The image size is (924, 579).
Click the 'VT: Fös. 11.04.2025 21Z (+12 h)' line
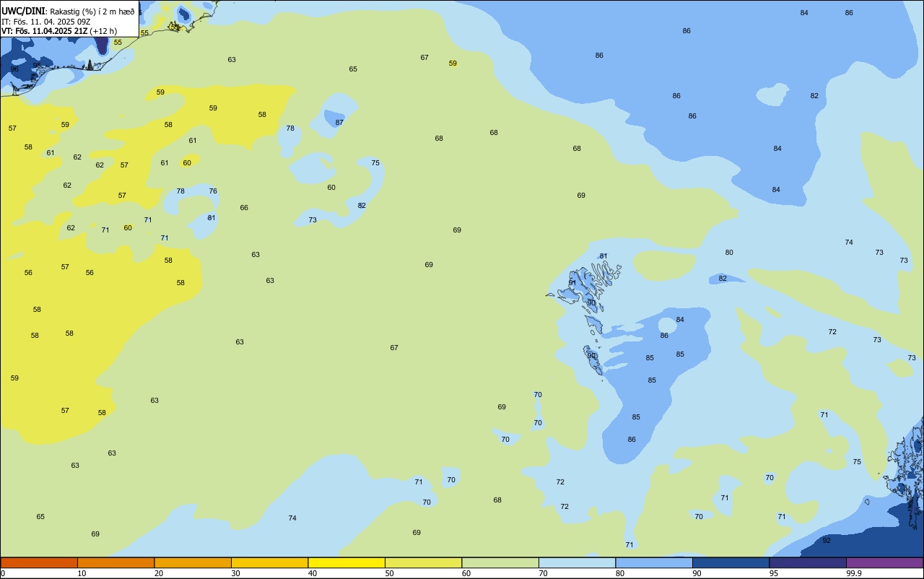pyautogui.click(x=59, y=31)
